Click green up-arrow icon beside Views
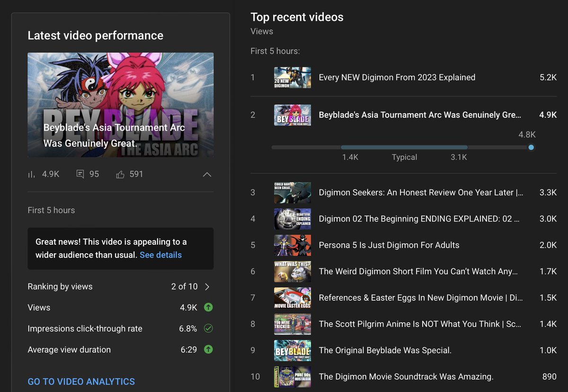568x392 pixels. click(x=208, y=308)
